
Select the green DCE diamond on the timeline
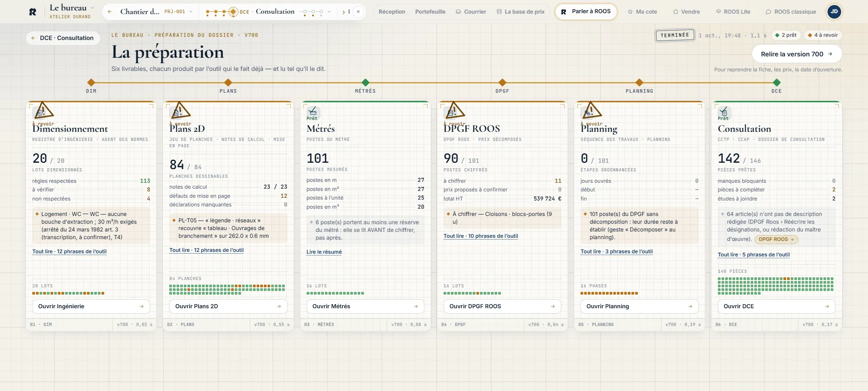(x=777, y=82)
